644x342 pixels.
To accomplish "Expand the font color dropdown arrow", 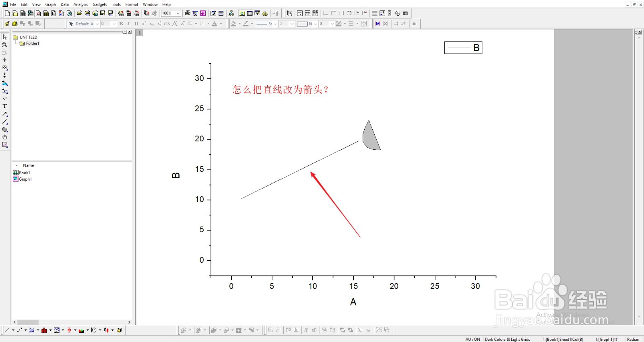I will (221, 24).
